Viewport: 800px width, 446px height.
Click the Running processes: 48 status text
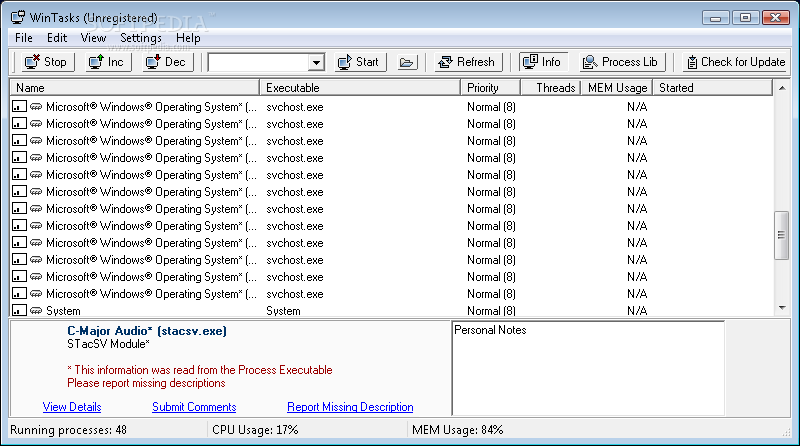68,430
